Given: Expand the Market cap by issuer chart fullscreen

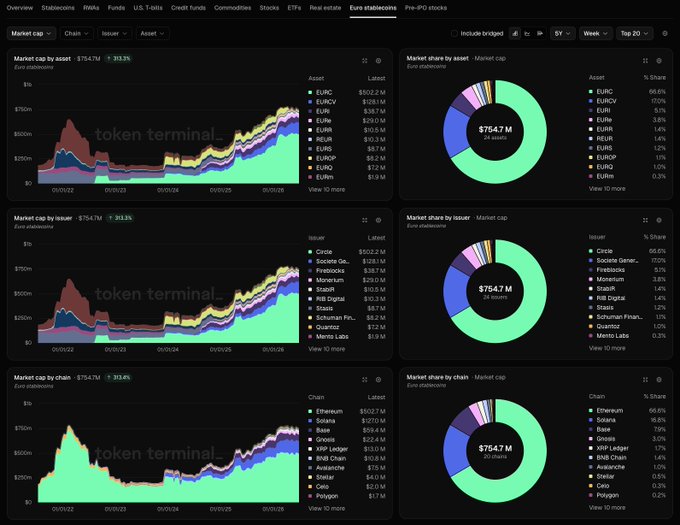Looking at the screenshot, I should [x=365, y=220].
